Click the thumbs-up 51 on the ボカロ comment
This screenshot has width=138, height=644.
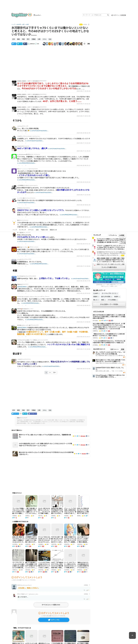click(x=124, y=365)
